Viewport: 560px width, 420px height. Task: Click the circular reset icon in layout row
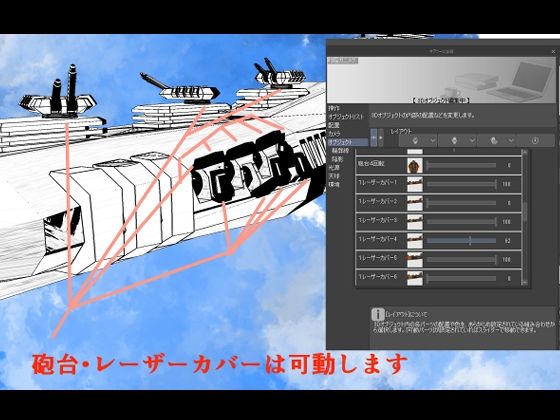click(535, 141)
